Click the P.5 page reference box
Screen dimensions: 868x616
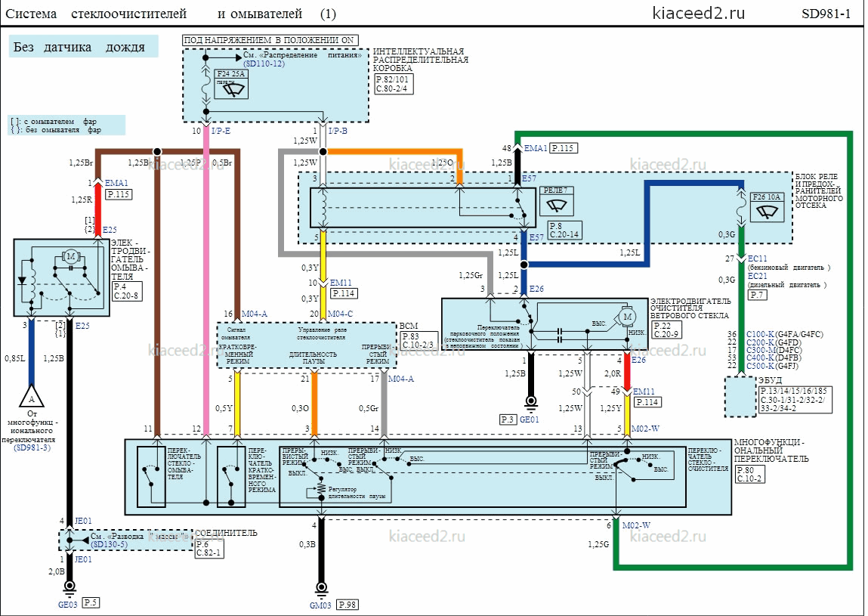(x=90, y=602)
